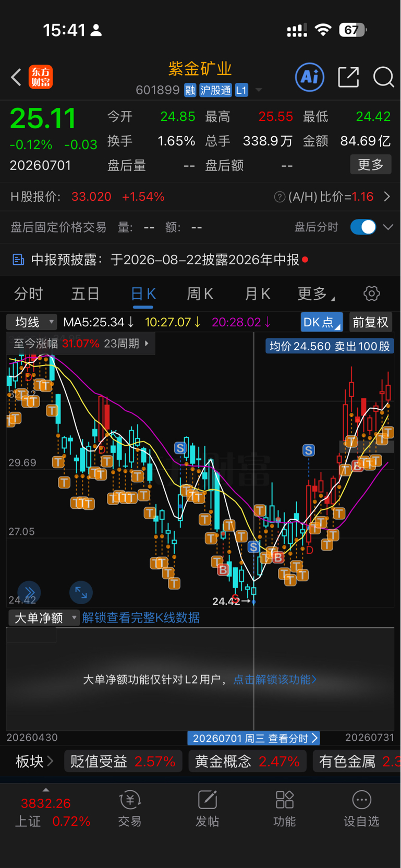This screenshot has height=868, width=401.
Task: Tap 点击解锁该功能 link
Action: 275,679
